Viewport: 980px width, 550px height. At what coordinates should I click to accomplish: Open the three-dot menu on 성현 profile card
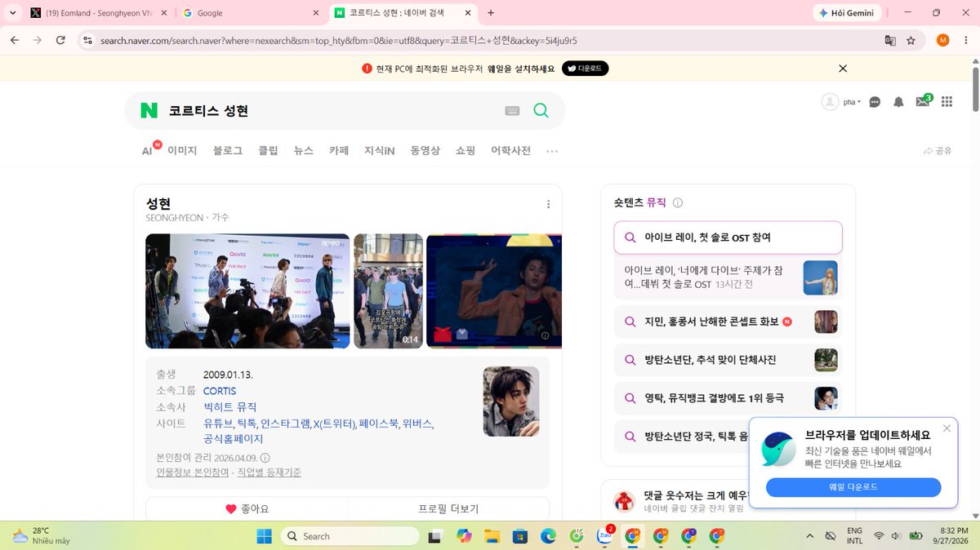coord(548,204)
